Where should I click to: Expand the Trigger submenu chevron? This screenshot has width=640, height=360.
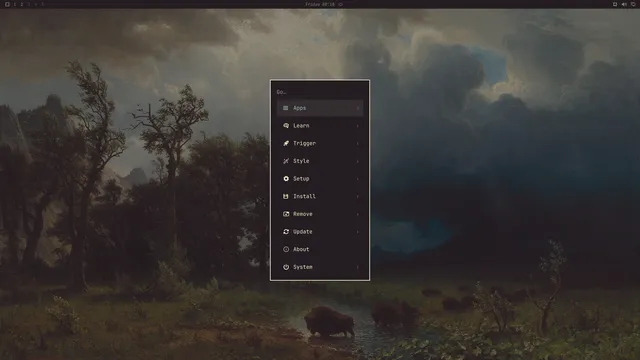click(x=358, y=143)
